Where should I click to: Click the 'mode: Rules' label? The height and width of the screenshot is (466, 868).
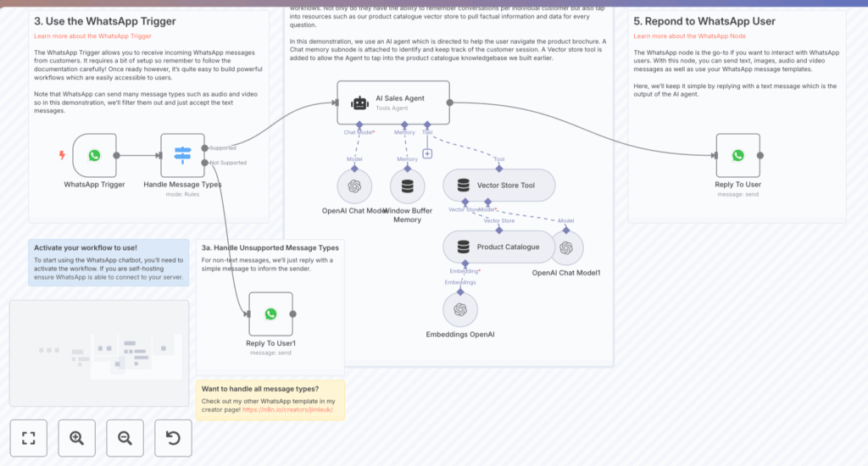coord(182,194)
